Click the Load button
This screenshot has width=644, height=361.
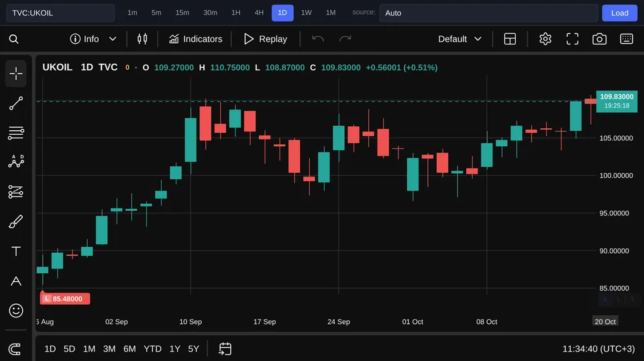coord(619,13)
